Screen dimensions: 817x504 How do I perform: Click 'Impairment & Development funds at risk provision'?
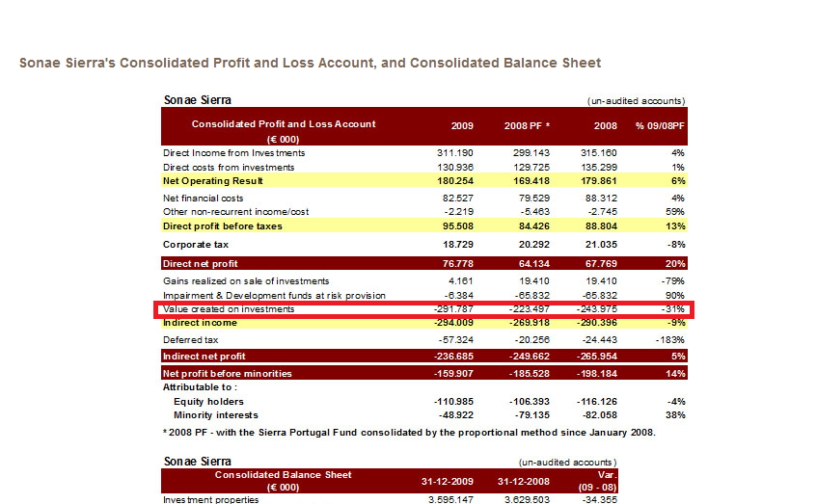[274, 295]
